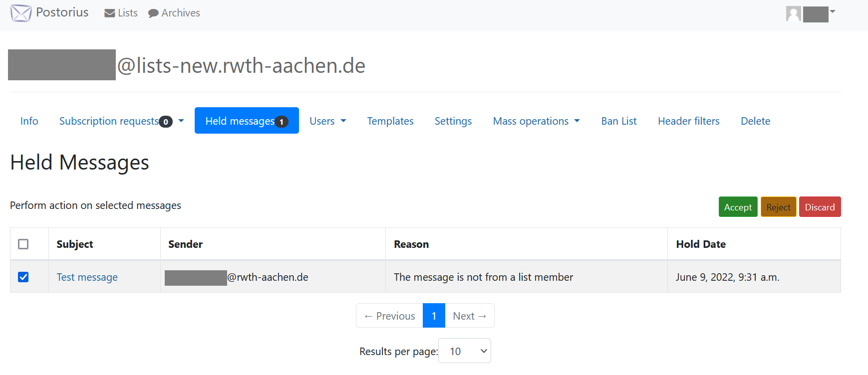Image resolution: width=868 pixels, height=375 pixels.
Task: Uncheck the Test message row checkbox
Action: 23,277
